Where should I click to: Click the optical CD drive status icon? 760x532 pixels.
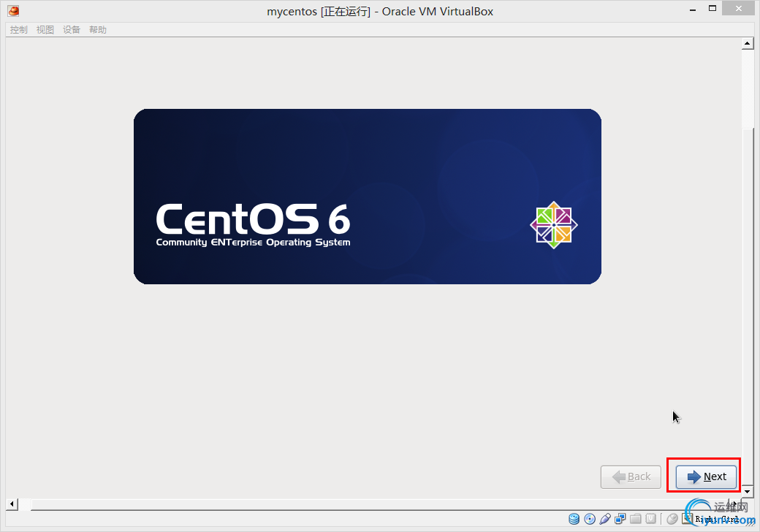coord(590,519)
